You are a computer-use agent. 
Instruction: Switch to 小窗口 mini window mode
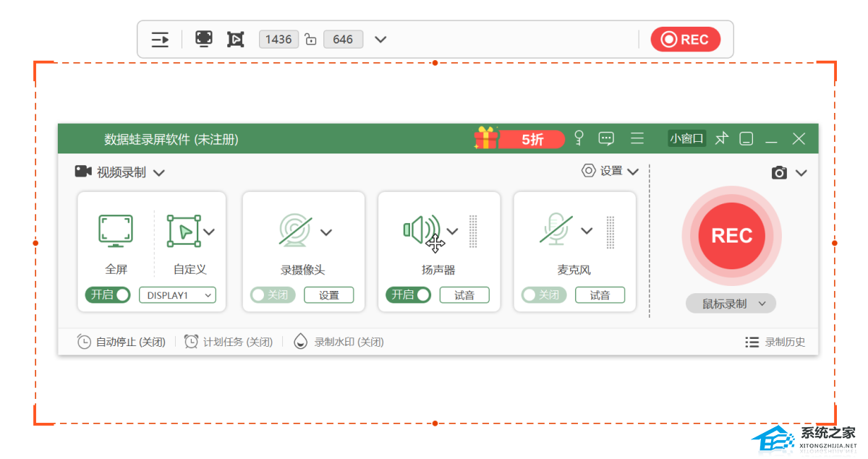(686, 138)
